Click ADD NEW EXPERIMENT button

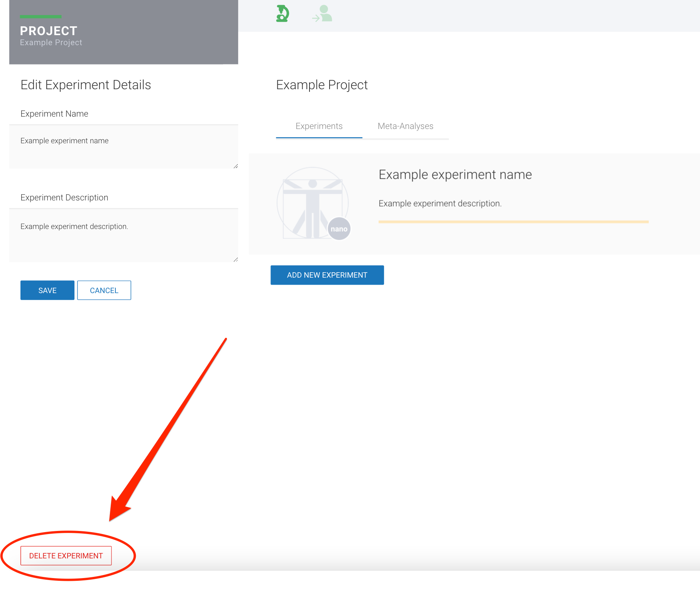click(x=327, y=275)
